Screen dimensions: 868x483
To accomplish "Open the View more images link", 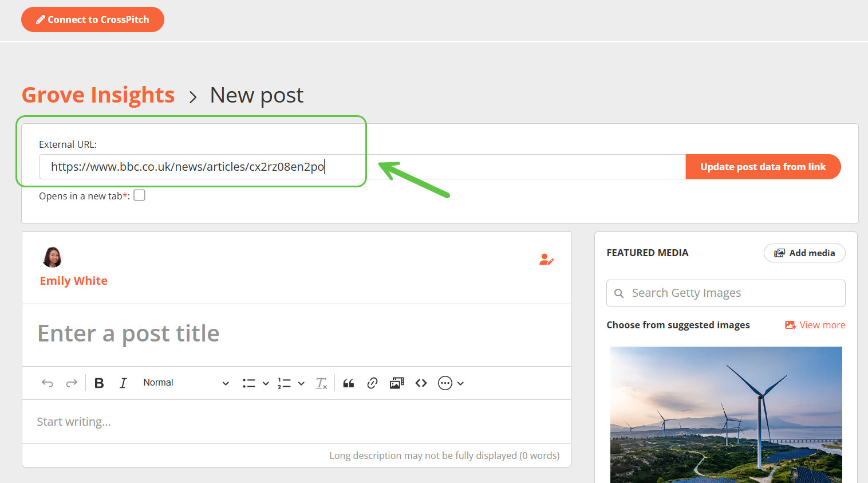I will 815,325.
